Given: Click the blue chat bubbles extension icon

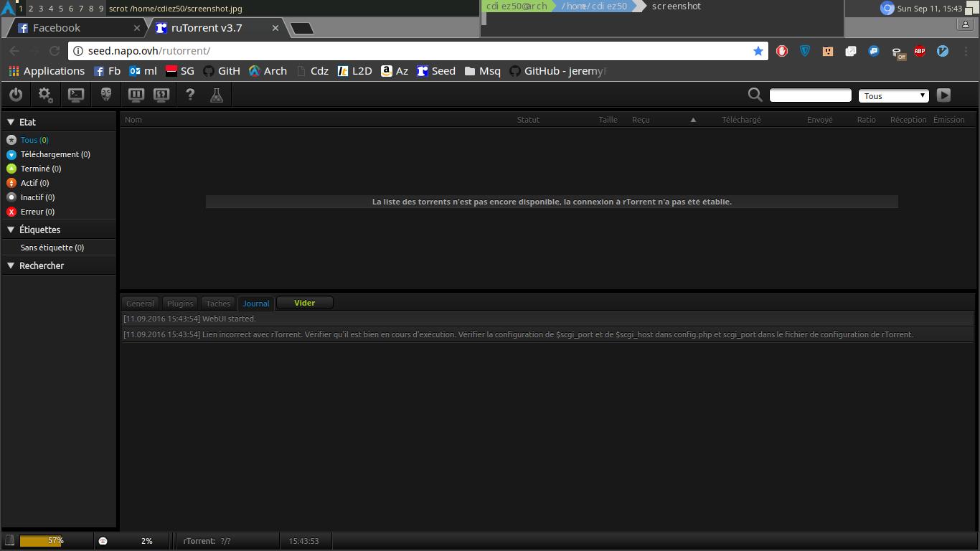Looking at the screenshot, I should (874, 51).
